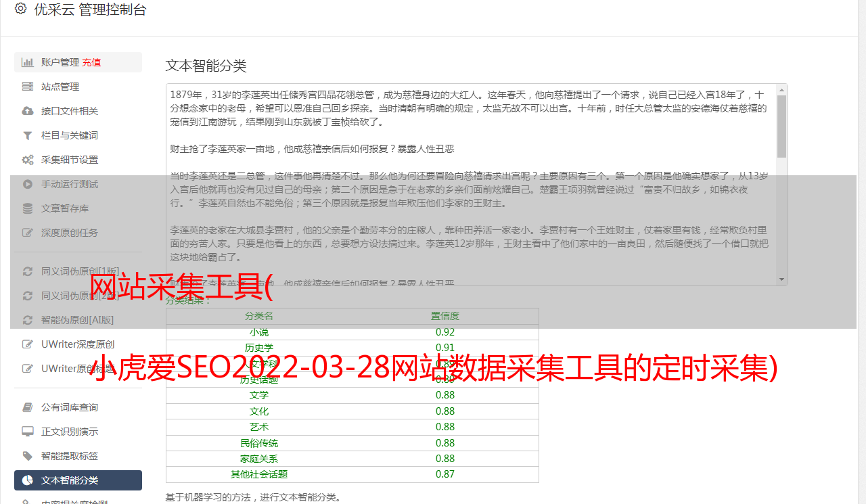The image size is (866, 504).
Task: Click the monitor icon for 正文识别演示
Action: click(x=28, y=432)
